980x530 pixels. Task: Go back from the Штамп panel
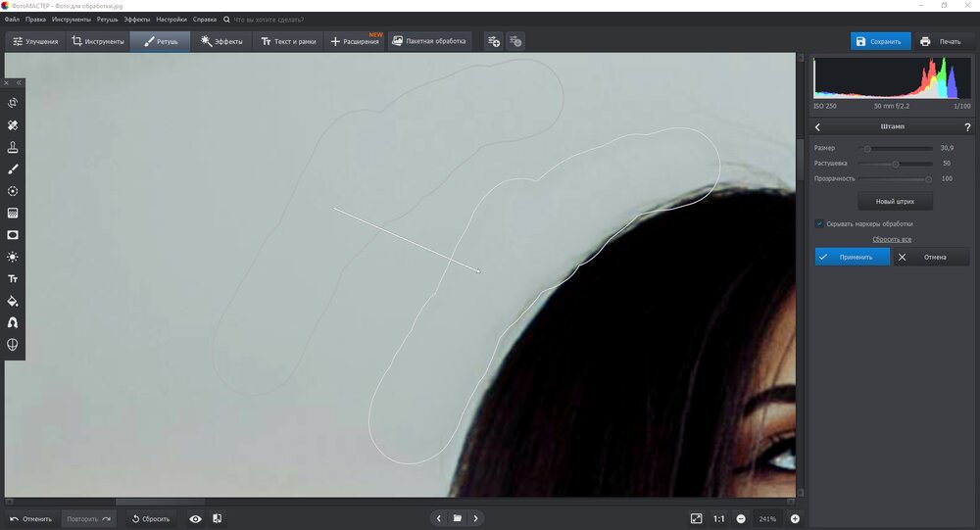pyautogui.click(x=818, y=127)
